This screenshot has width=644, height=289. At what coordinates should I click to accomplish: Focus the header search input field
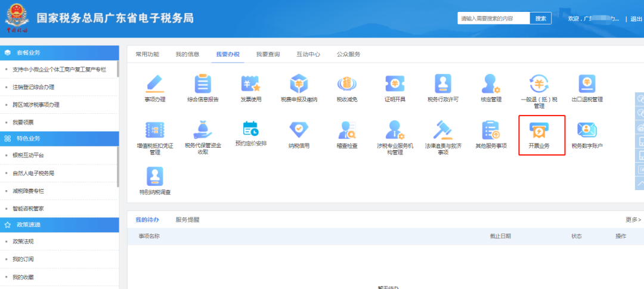pos(494,18)
